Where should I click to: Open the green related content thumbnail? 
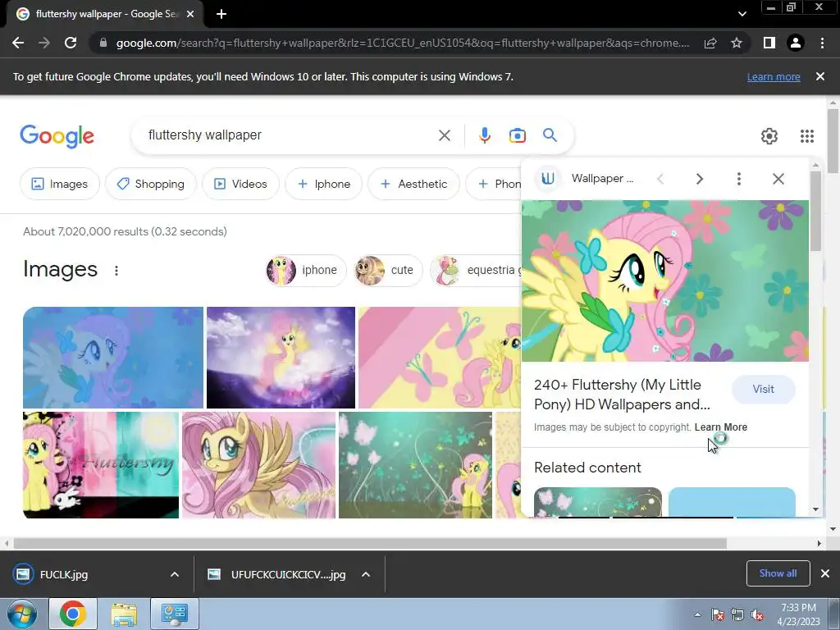598,503
